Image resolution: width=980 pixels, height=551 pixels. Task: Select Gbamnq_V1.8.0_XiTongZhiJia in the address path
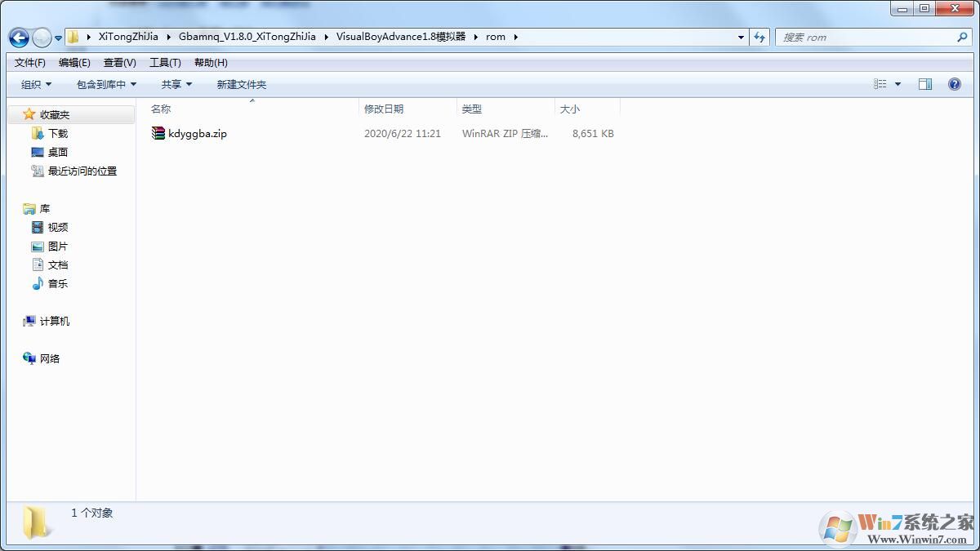click(247, 37)
